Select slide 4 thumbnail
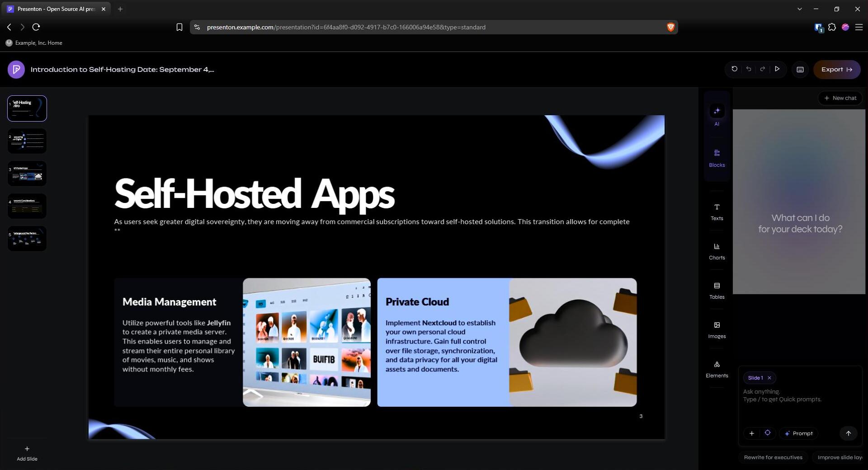The image size is (868, 470). (x=27, y=206)
